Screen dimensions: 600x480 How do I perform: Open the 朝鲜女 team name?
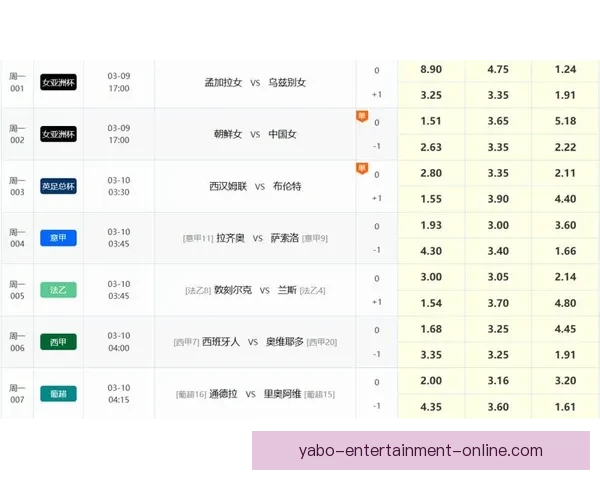pos(228,134)
